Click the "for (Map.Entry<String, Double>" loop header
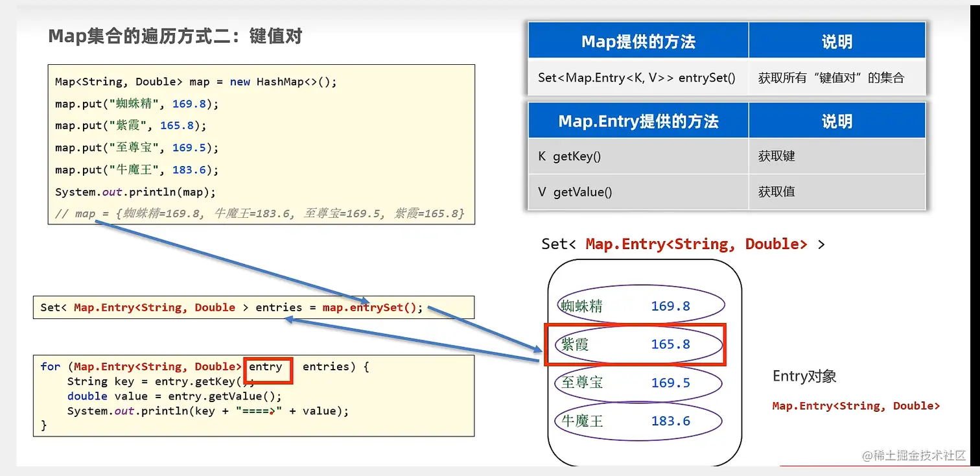Viewport: 980px width, 476px height. 205,366
